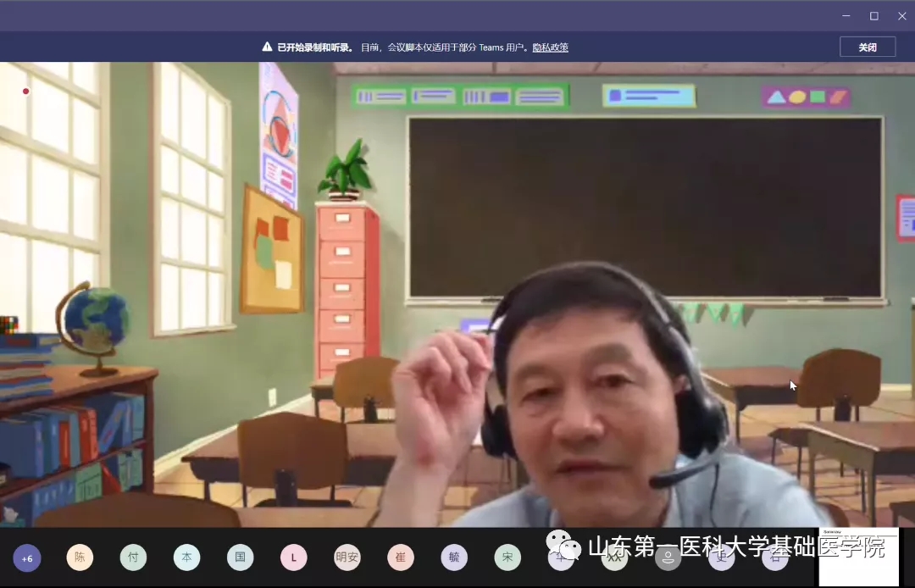Click the red recording indicator dot

[26, 92]
